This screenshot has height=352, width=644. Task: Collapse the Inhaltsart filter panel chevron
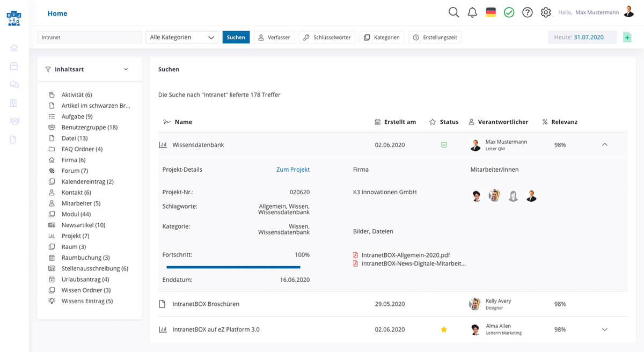click(x=126, y=69)
